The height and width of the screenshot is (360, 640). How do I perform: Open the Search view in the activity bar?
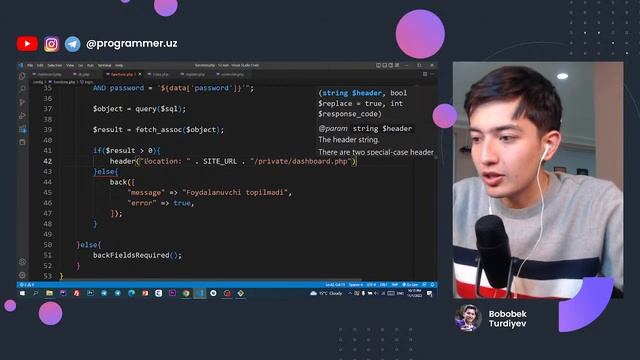pos(22,89)
